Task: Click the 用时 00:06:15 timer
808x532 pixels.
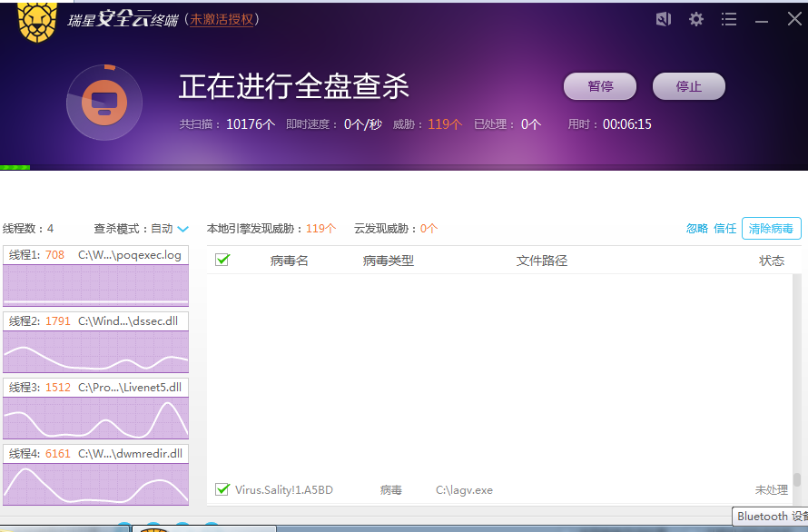Action: point(609,124)
